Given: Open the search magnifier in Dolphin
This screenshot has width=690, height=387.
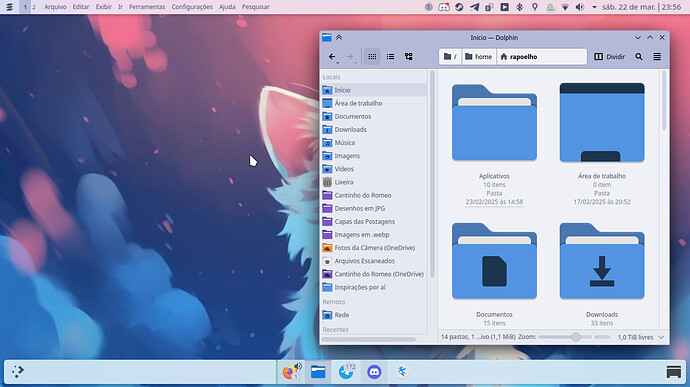Looking at the screenshot, I should pyautogui.click(x=639, y=57).
